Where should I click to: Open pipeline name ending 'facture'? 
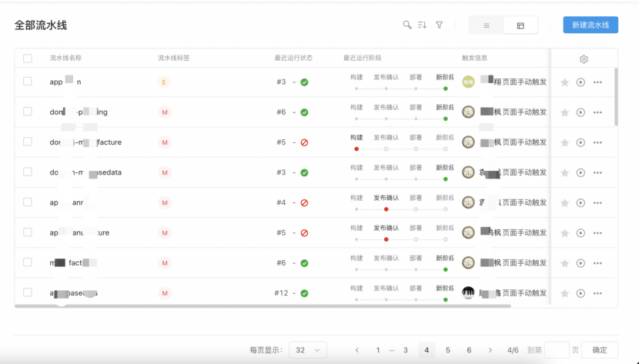tap(85, 142)
